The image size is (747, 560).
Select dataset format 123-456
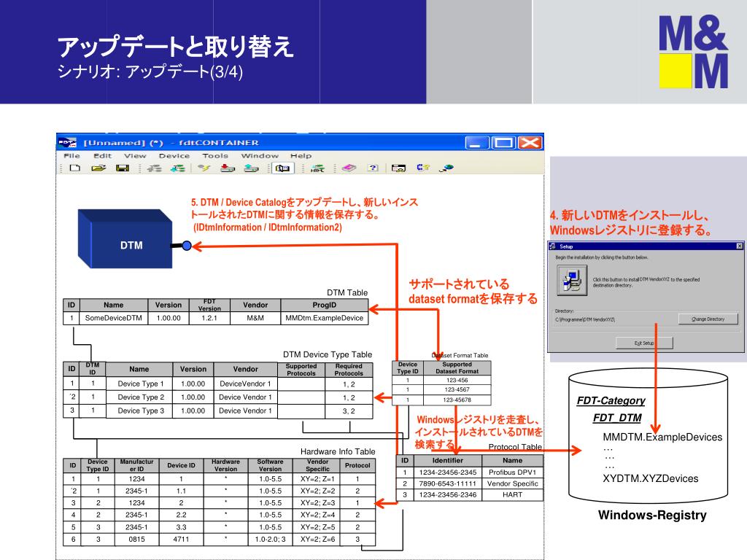pyautogui.click(x=457, y=380)
